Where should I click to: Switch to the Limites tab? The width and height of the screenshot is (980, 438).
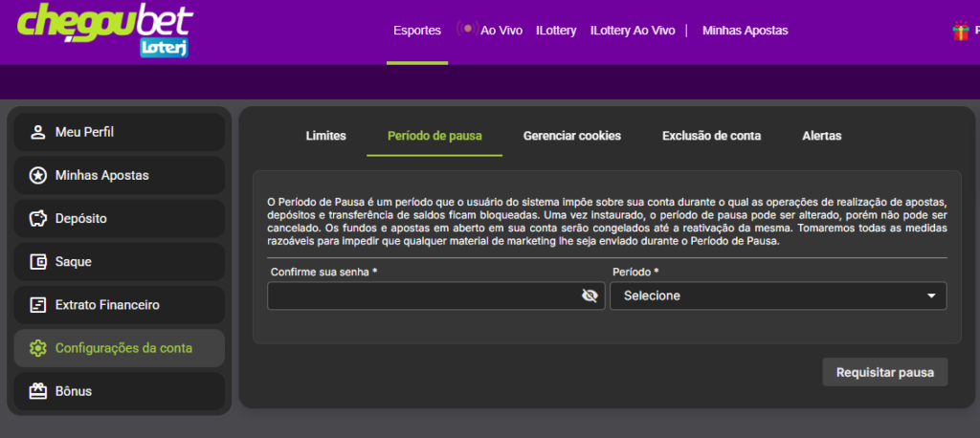[325, 136]
